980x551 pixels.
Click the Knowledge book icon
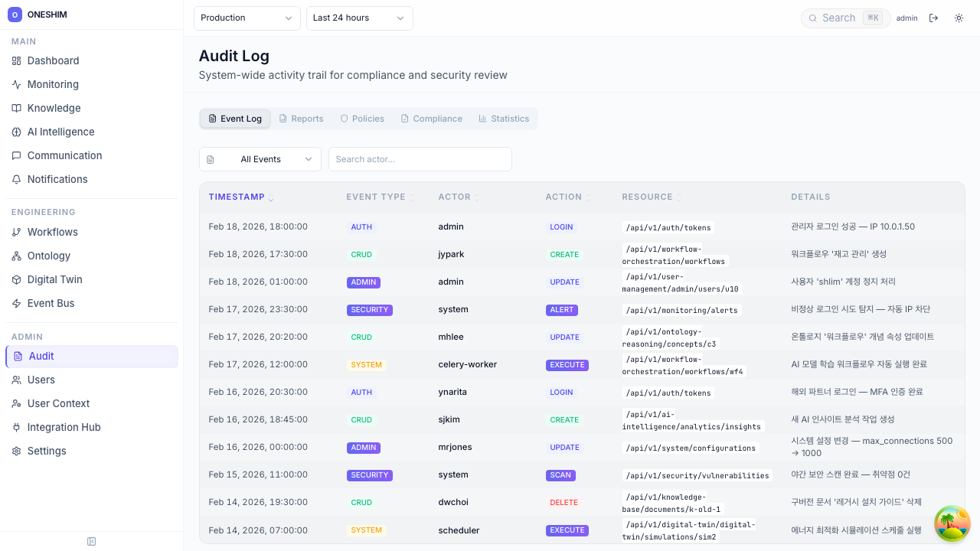pos(16,108)
